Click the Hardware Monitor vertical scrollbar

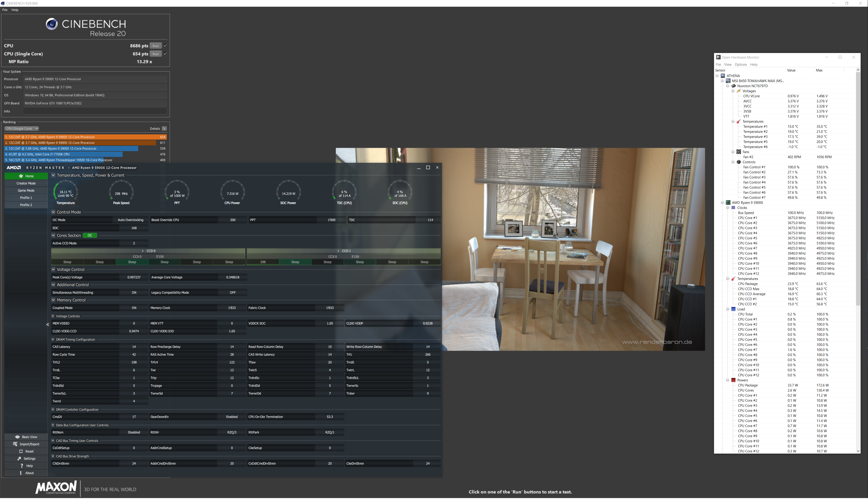pyautogui.click(x=858, y=188)
